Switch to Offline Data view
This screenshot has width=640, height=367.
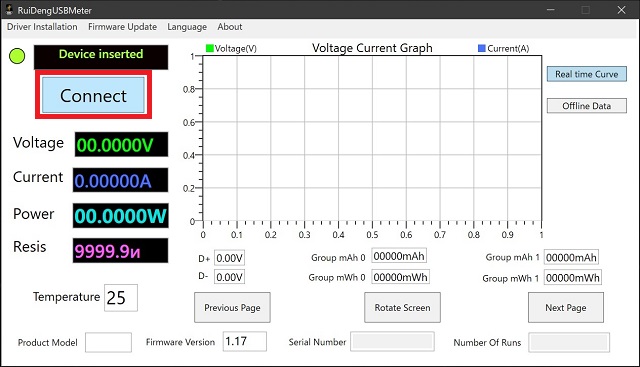587,106
